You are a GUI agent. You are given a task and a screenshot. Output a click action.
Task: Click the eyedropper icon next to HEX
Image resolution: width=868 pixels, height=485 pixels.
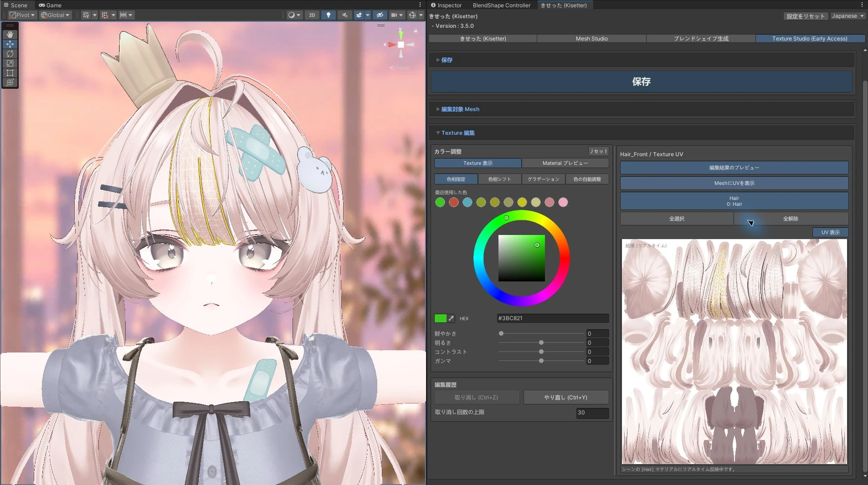[451, 318]
